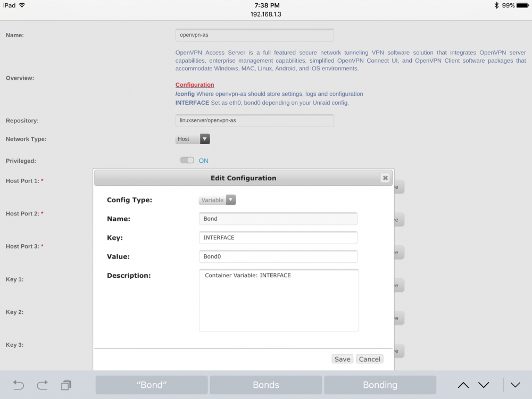Viewport: 532px width, 399px height.
Task: Tap the Host Port 3 label
Action: click(24, 246)
